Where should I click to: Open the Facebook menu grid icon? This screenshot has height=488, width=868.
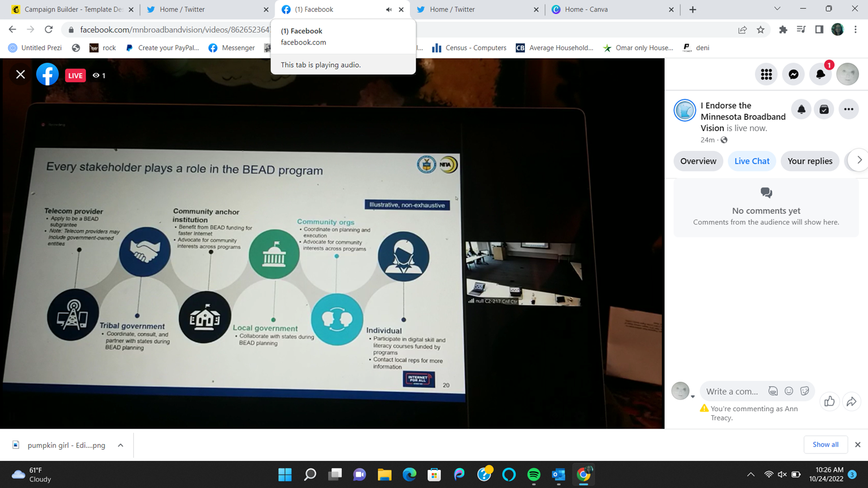pyautogui.click(x=766, y=75)
